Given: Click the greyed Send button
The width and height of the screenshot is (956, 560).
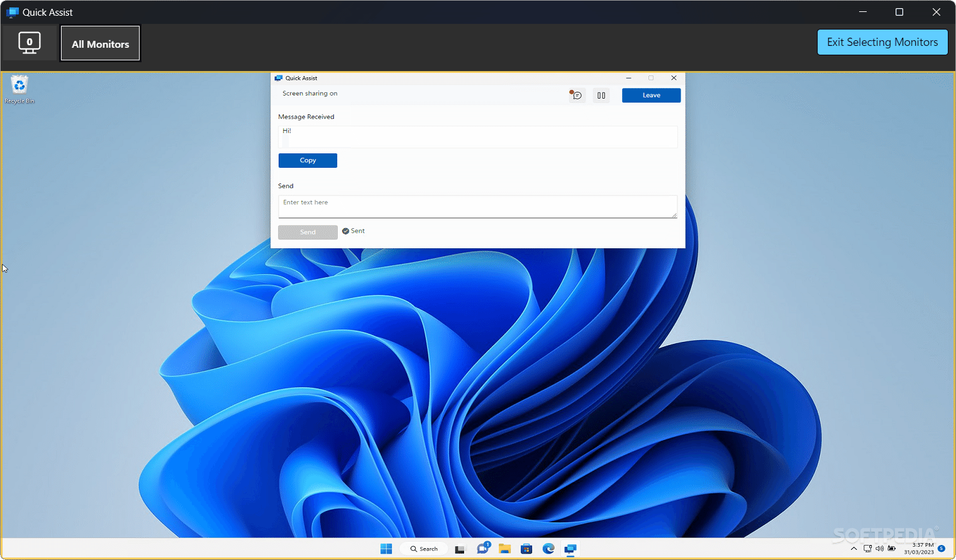Looking at the screenshot, I should [308, 232].
